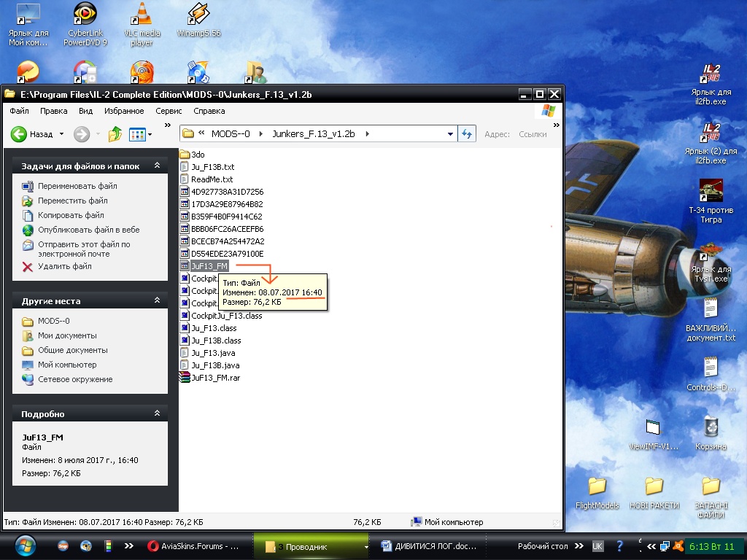
Task: Select file BBB06FC26ACEEFB6
Action: [x=222, y=228]
